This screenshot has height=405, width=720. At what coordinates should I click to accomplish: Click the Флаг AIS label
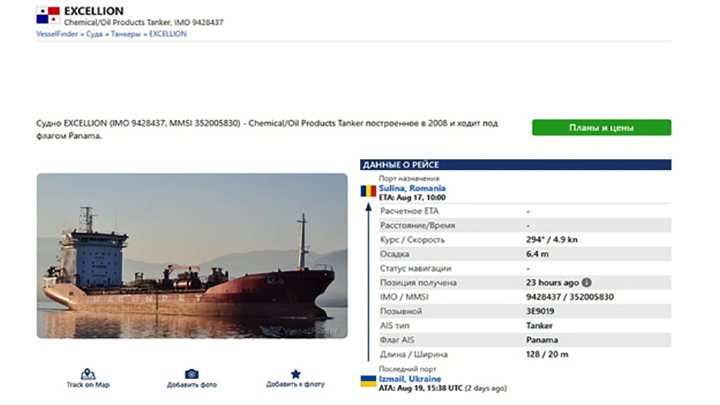click(x=397, y=340)
